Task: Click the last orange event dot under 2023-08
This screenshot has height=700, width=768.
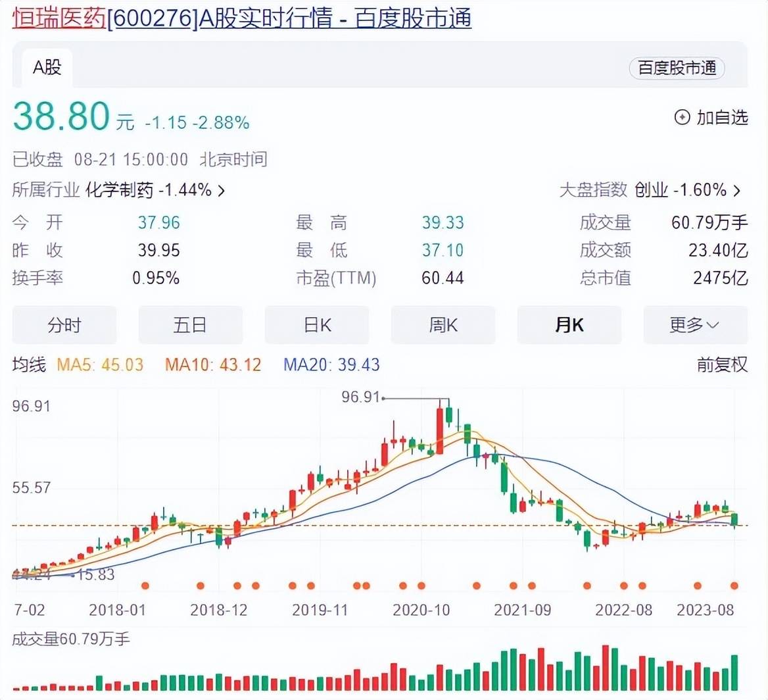Action: [x=734, y=586]
